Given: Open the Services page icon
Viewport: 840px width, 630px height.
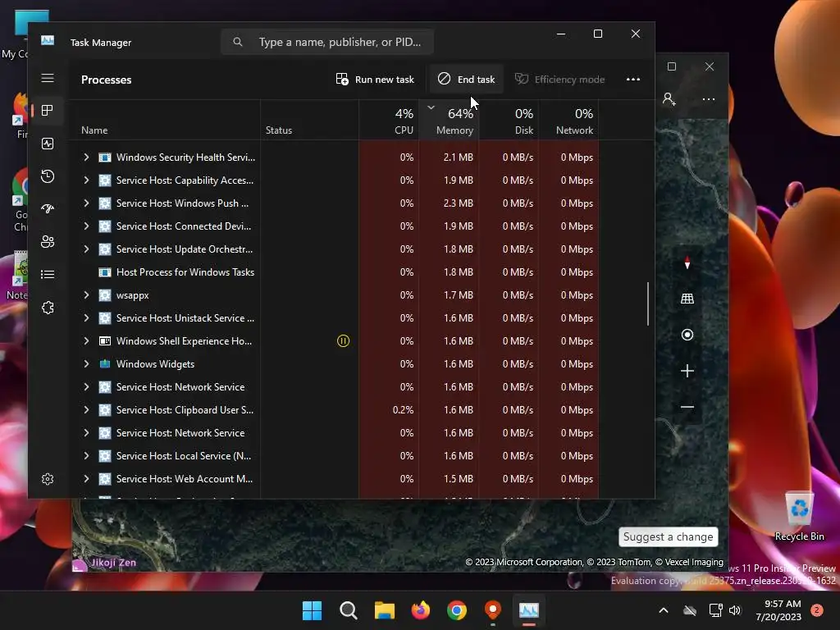Looking at the screenshot, I should click(x=47, y=308).
